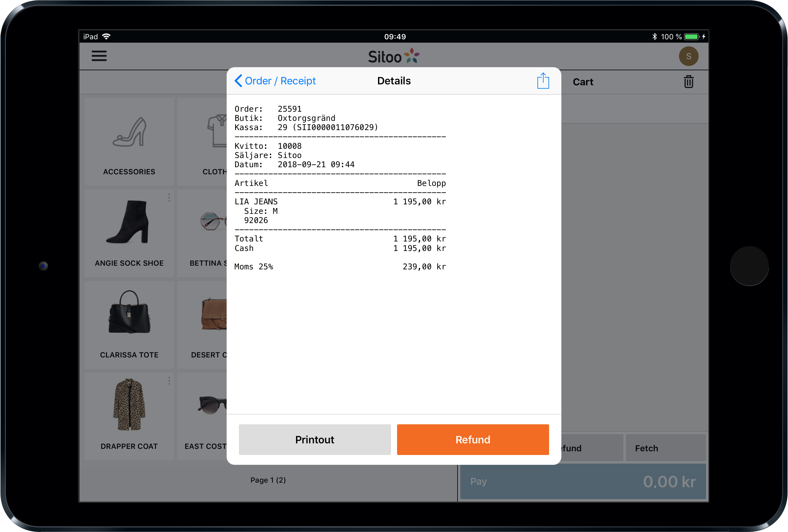The image size is (788, 532).
Task: Click the order number 25591
Action: (x=290, y=109)
